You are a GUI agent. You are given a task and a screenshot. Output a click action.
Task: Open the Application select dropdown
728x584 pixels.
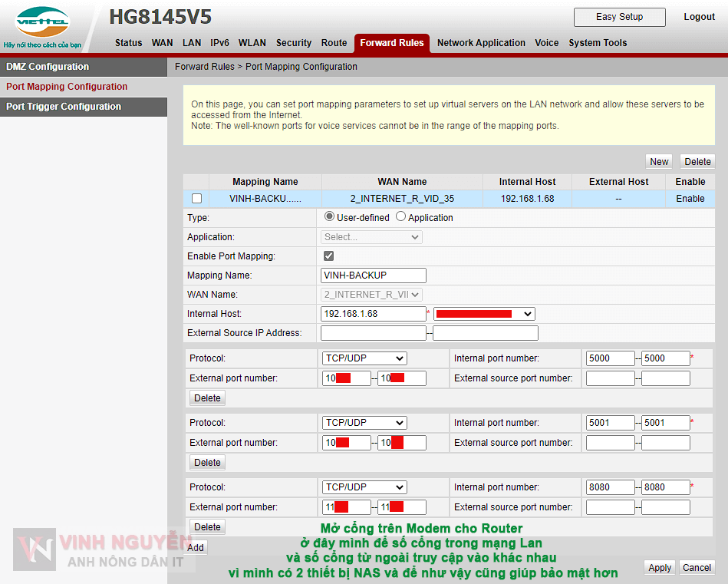(x=372, y=237)
